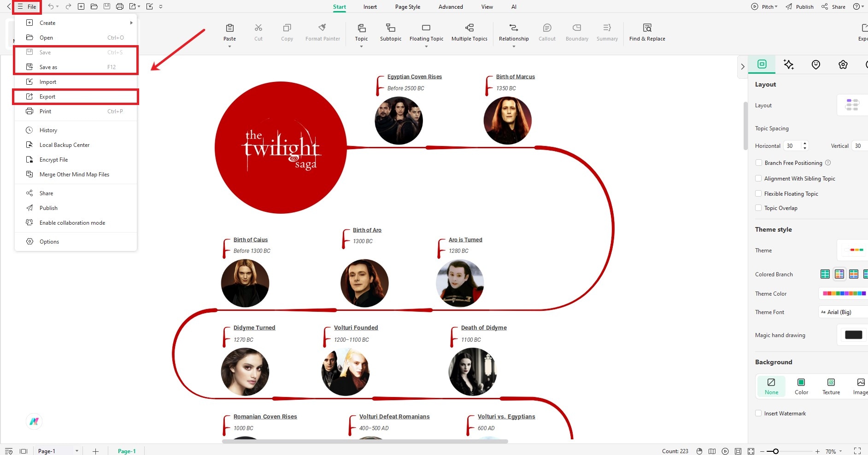
Task: Open Local Backup Center menu item
Action: [x=76, y=145]
